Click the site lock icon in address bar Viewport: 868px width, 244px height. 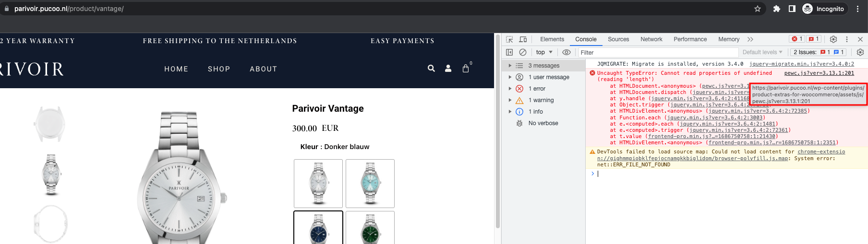click(7, 9)
